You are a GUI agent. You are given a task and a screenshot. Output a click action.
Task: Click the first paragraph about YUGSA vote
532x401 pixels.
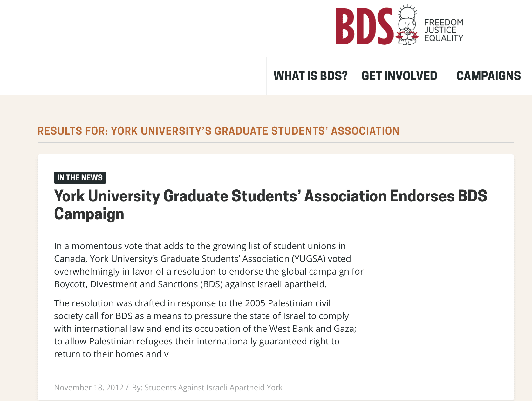coord(209,265)
